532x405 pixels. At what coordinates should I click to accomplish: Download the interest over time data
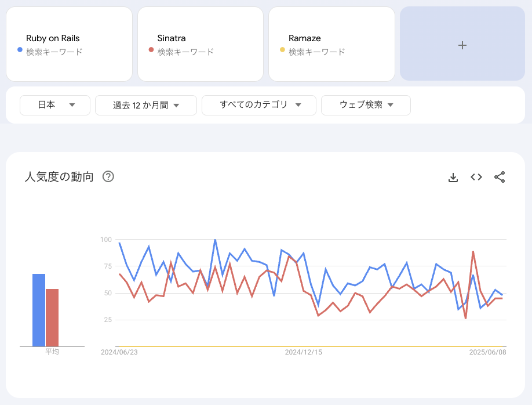453,177
